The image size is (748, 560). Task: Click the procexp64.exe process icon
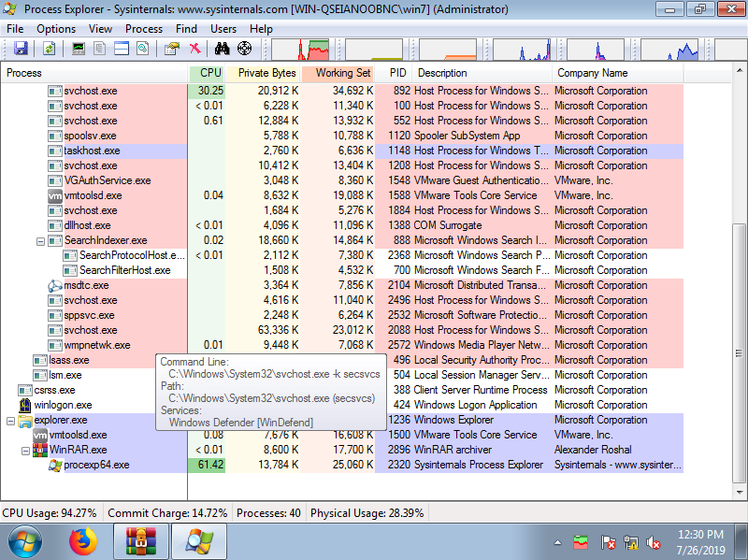(55, 465)
